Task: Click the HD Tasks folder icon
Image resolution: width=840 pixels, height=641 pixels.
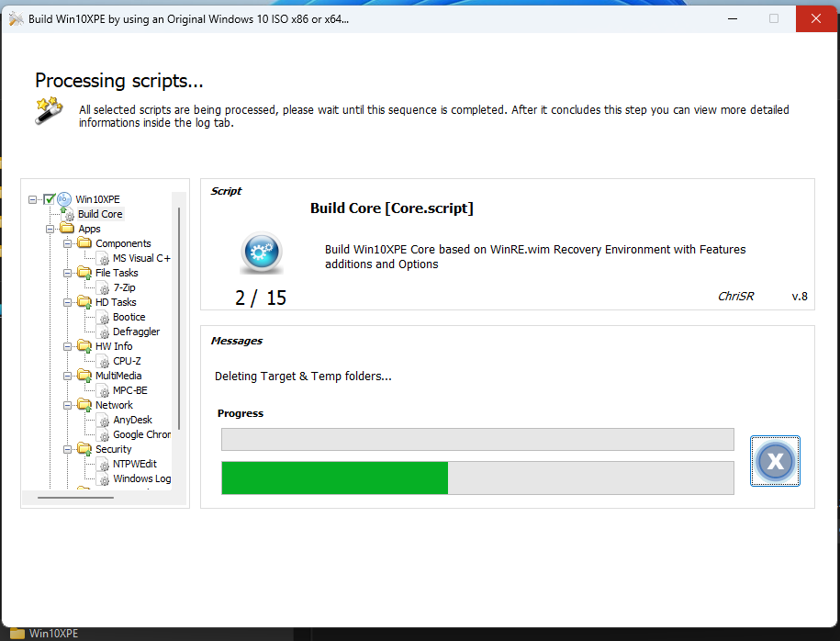Action: 84,302
